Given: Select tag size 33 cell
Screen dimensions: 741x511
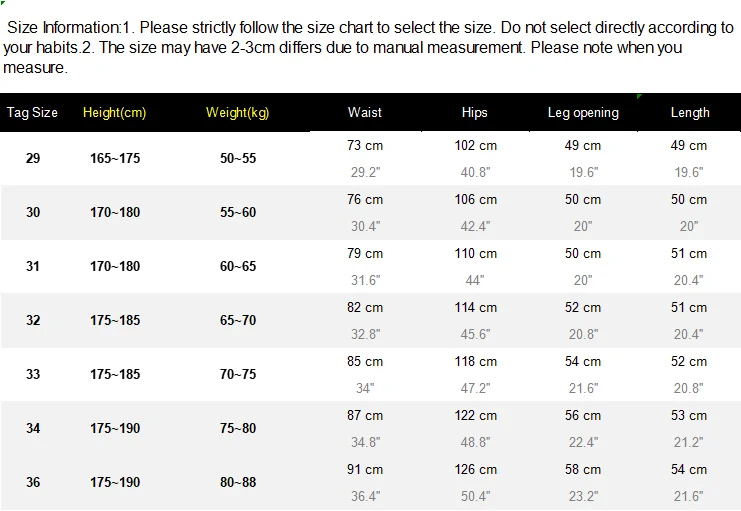Looking at the screenshot, I should pyautogui.click(x=33, y=374).
